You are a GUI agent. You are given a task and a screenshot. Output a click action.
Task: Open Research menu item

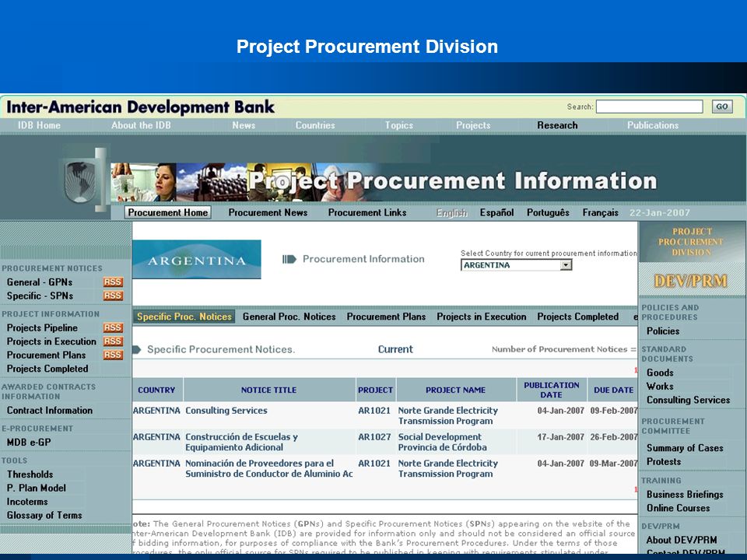point(557,125)
